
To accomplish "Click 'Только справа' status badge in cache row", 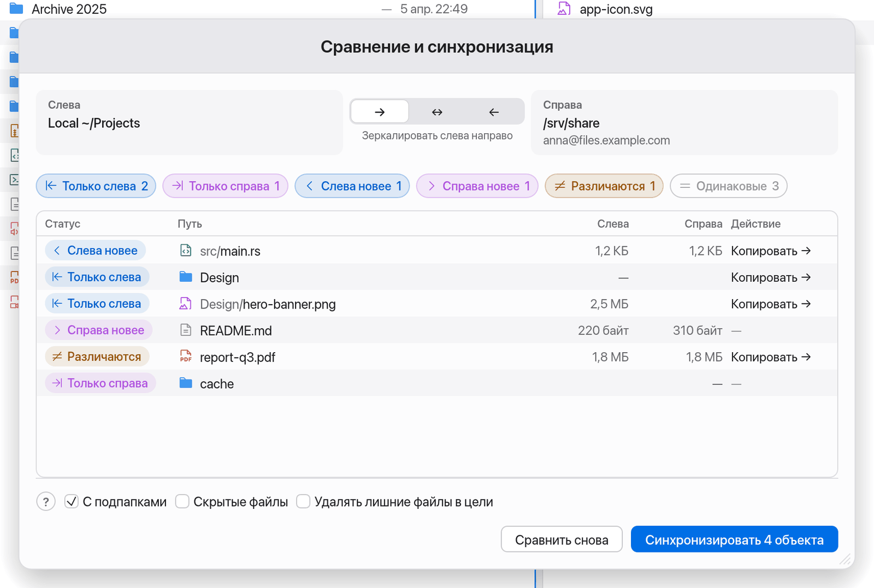I will pos(101,383).
